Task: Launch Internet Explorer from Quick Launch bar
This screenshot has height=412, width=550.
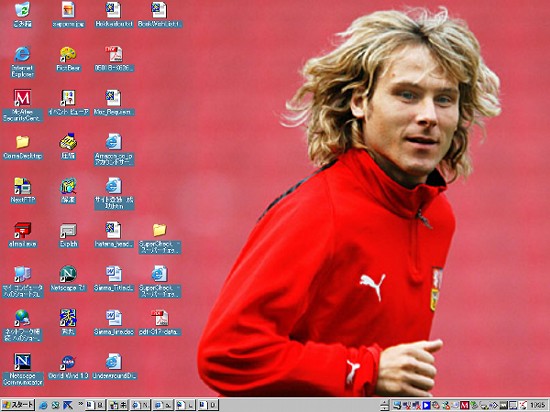Action: click(43, 405)
